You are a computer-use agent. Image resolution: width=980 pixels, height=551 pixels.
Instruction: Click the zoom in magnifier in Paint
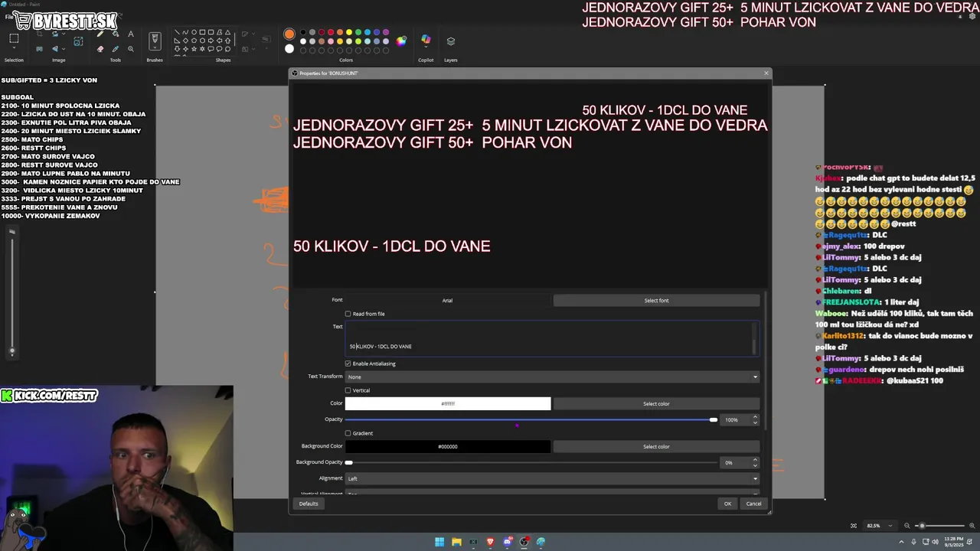coord(972,526)
